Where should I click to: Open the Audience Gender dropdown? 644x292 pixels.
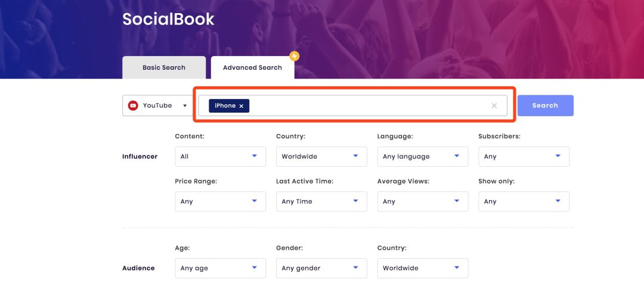click(x=321, y=268)
